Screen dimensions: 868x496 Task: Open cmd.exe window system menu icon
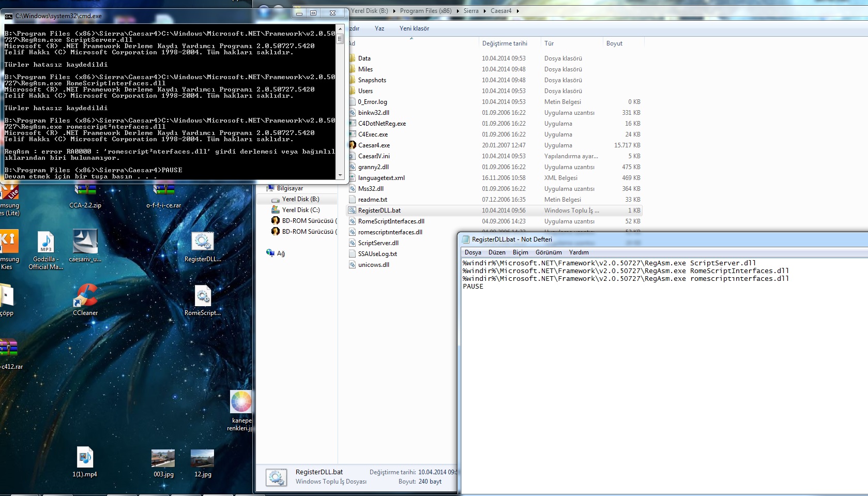coord(8,16)
